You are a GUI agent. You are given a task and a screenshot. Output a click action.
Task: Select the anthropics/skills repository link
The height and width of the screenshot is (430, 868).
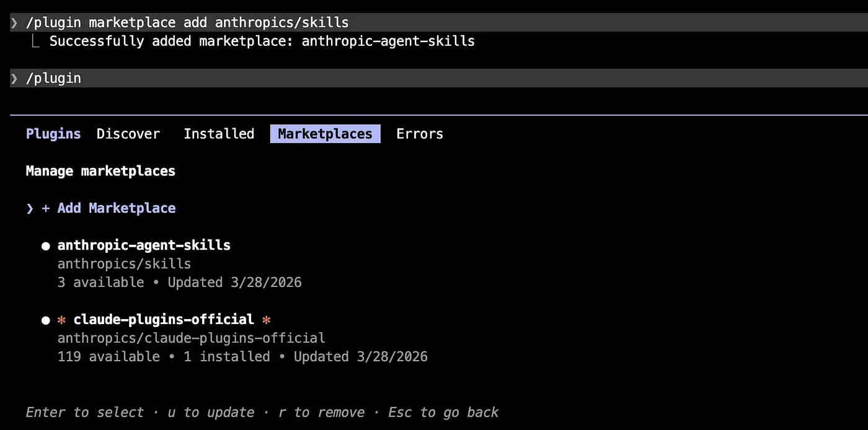pyautogui.click(x=124, y=264)
